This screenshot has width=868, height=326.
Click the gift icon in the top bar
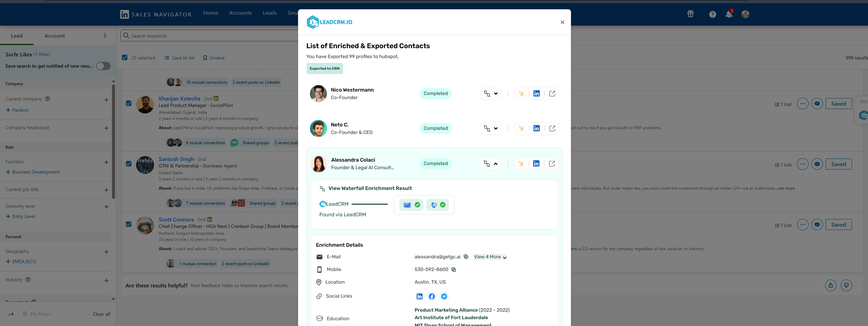click(691, 14)
